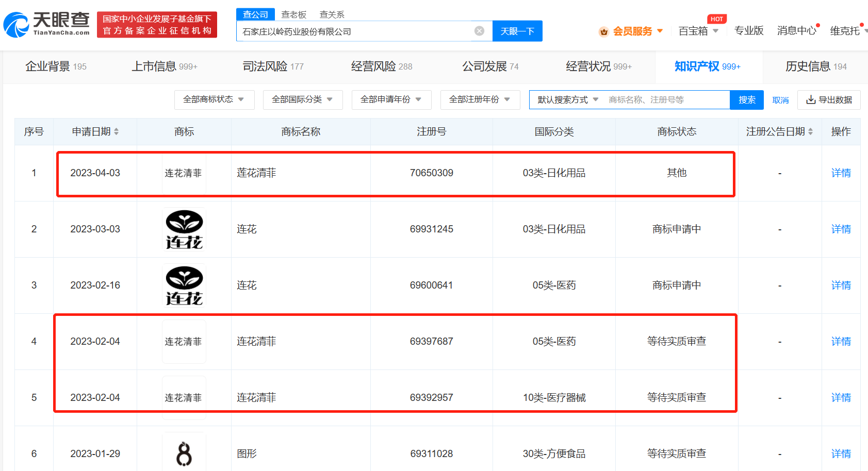Click the HOT badge above 百宝箱
The width and height of the screenshot is (868, 471).
[717, 19]
